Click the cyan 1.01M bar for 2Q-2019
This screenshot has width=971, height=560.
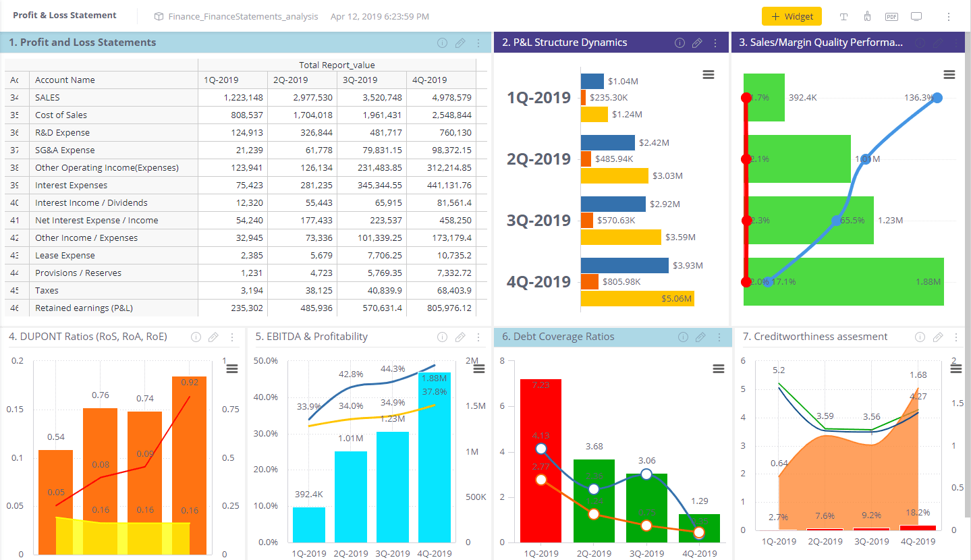click(351, 497)
